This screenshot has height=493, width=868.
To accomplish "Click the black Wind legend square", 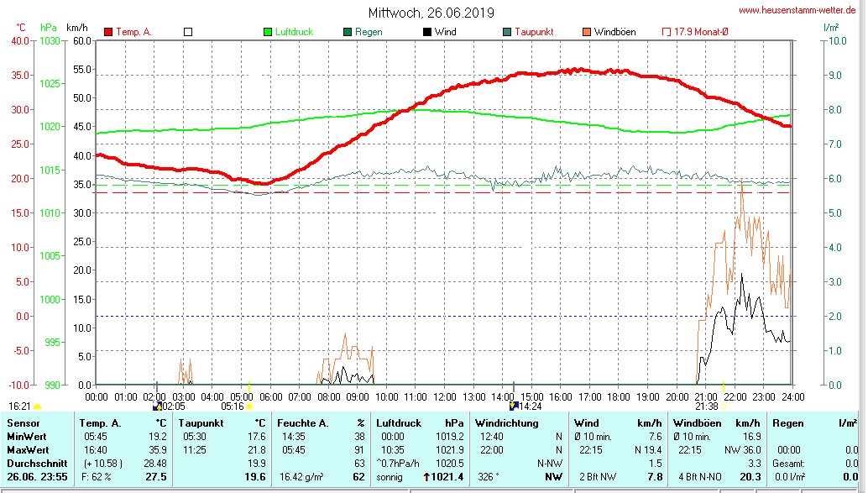I will coord(427,32).
